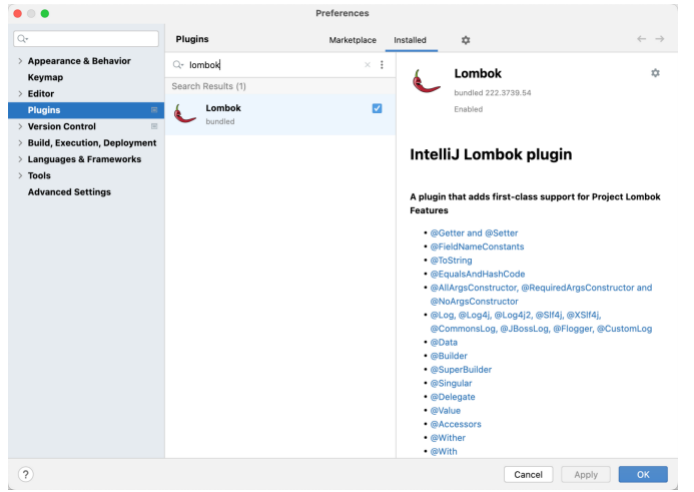The image size is (694, 492).
Task: Click the magnifier in the settings search box
Action: click(23, 39)
